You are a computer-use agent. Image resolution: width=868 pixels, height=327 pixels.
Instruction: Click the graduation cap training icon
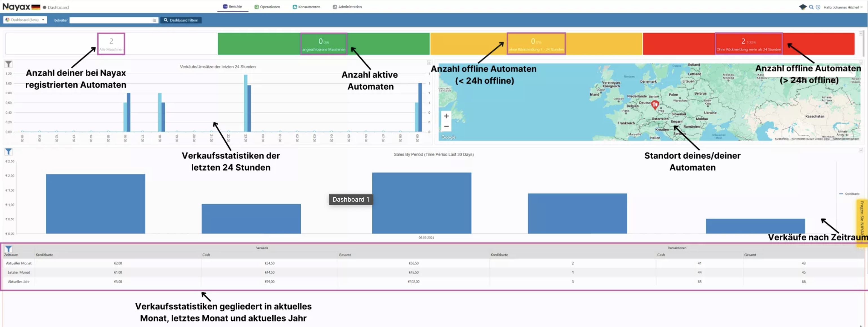click(x=803, y=7)
